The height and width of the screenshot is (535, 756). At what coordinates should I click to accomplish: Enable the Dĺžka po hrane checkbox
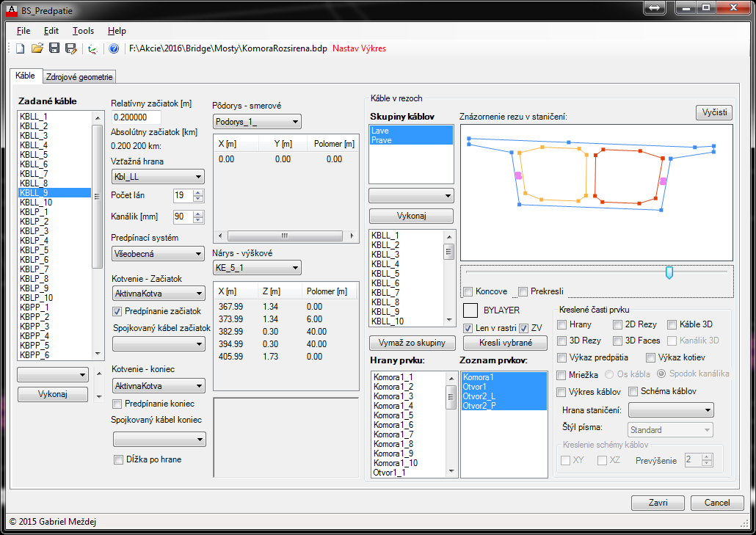click(117, 459)
